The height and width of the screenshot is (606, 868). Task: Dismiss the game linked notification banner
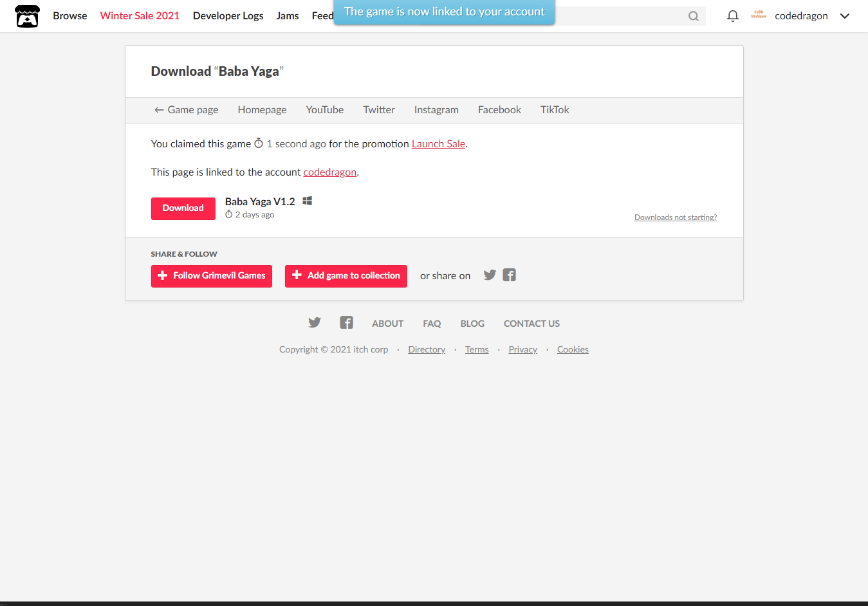[x=444, y=12]
